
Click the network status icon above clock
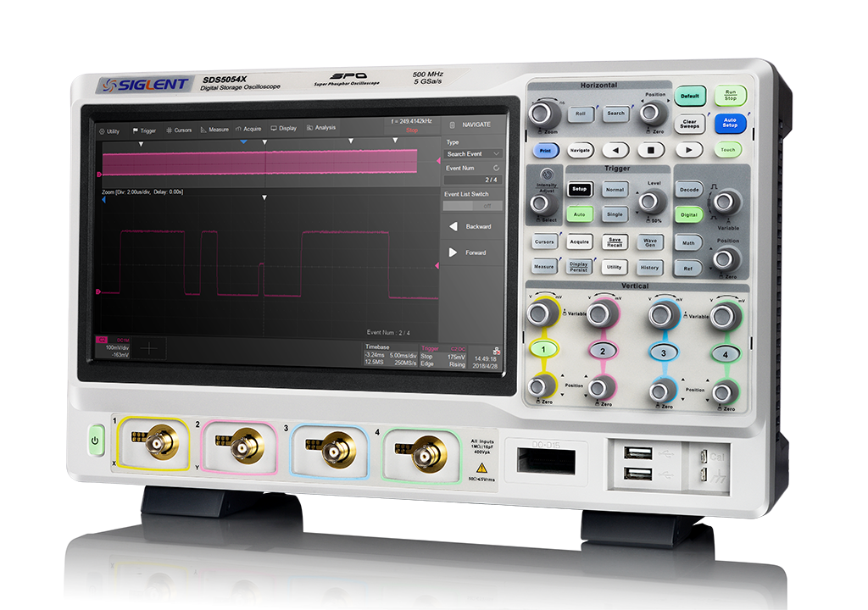pos(497,351)
